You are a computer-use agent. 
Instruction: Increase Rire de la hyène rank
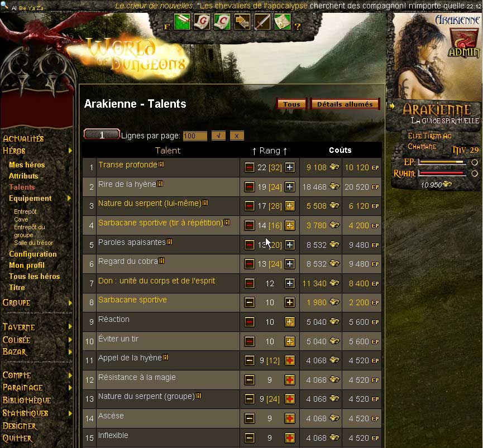290,187
